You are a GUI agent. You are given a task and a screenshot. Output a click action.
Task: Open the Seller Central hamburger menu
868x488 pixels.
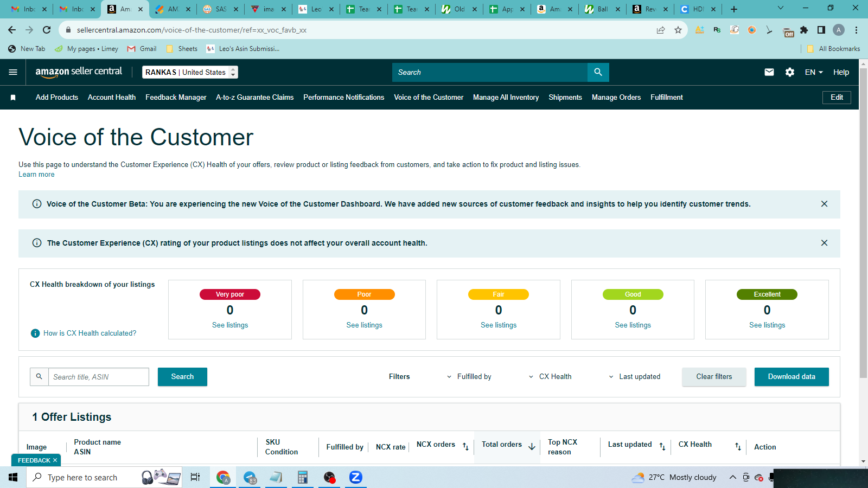click(x=13, y=72)
